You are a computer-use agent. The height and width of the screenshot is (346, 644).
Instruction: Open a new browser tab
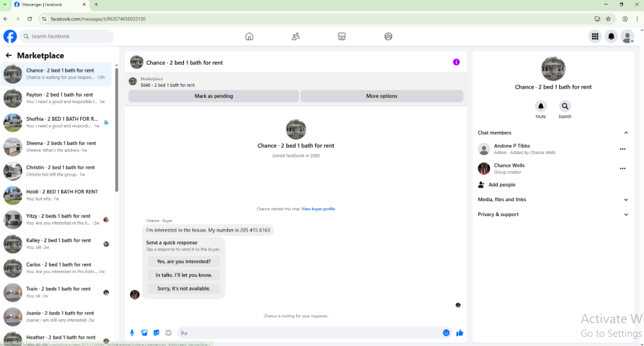point(96,5)
